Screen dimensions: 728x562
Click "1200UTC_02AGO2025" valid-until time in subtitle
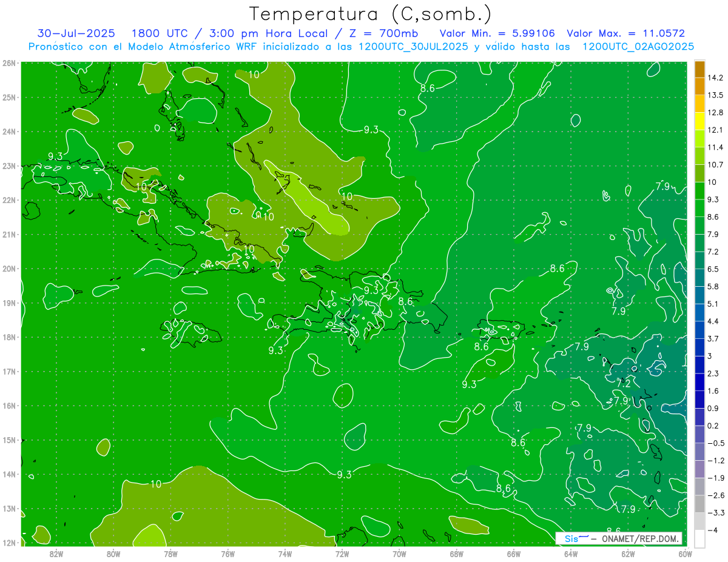[x=638, y=47]
